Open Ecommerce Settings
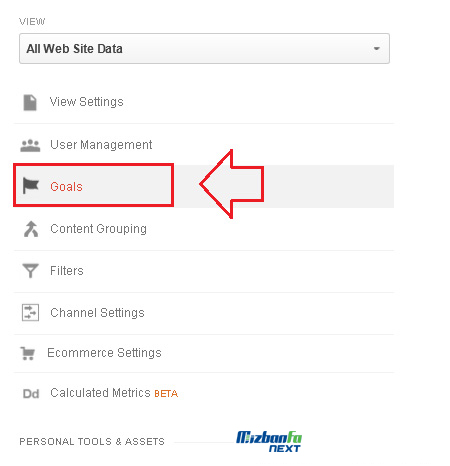This screenshot has width=450, height=466. click(x=104, y=353)
